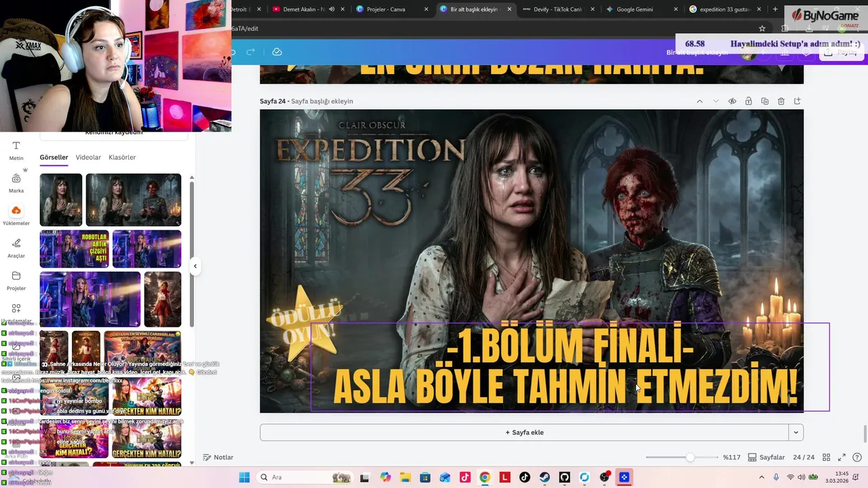Switch to the Google Gemini browser tab

(x=643, y=9)
